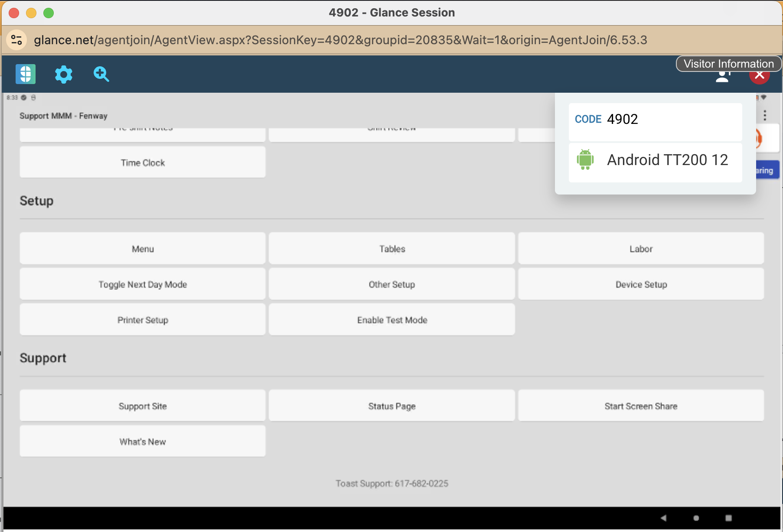Click the green Android robot icon
The height and width of the screenshot is (532, 783).
click(585, 159)
